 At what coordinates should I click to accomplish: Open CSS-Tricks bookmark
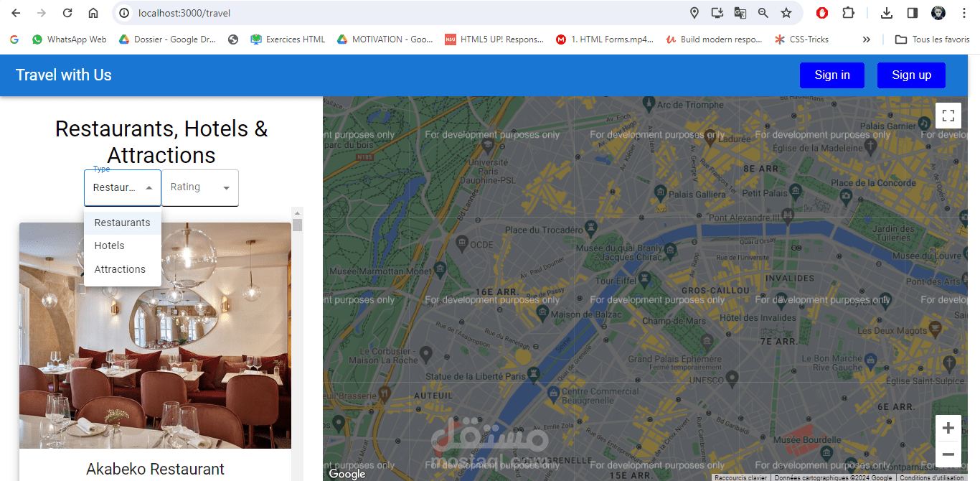pos(801,39)
